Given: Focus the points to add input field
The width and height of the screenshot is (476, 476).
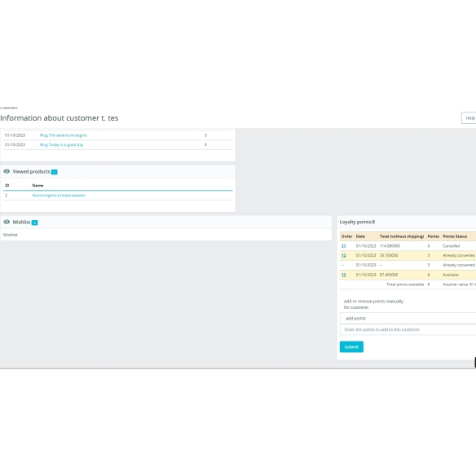Looking at the screenshot, I should [408, 329].
